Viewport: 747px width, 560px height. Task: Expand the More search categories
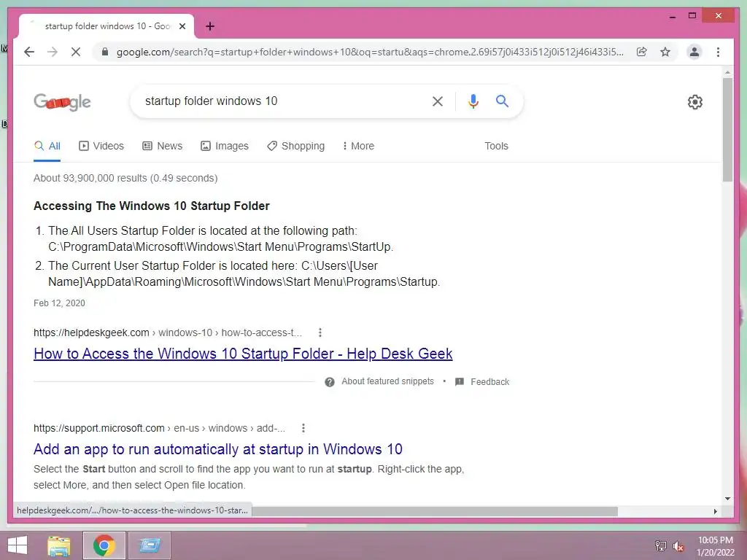(x=358, y=146)
